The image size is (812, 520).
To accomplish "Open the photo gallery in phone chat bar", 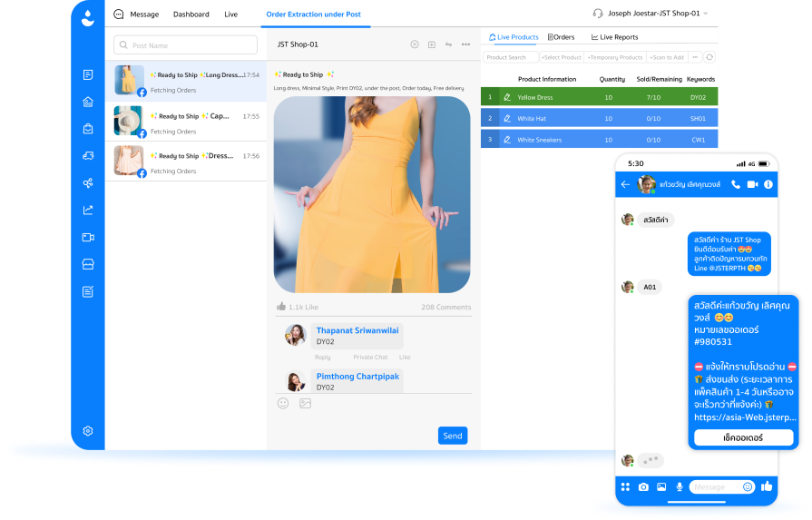I will coord(661,486).
